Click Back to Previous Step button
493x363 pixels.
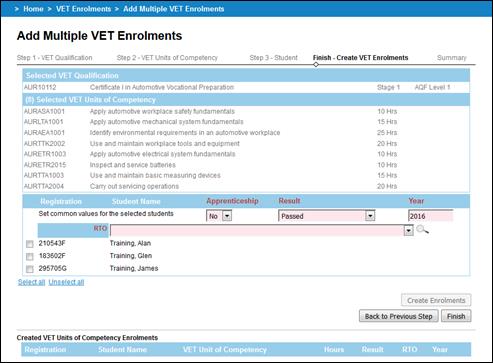pos(398,316)
